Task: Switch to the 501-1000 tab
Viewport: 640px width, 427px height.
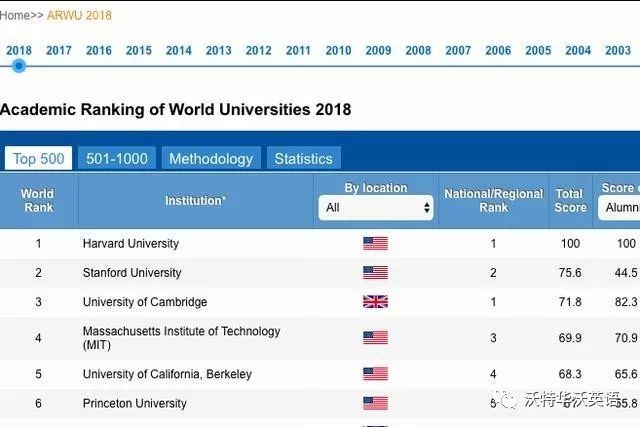Action: click(x=117, y=158)
